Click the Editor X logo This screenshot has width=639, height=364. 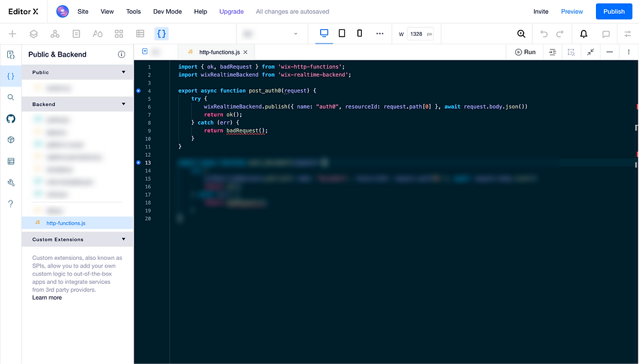click(23, 12)
